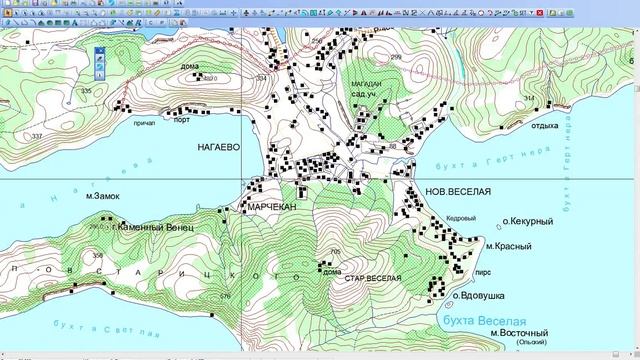Select the white circle creation tool
This screenshot has width=640, height=360.
pos(481,13)
